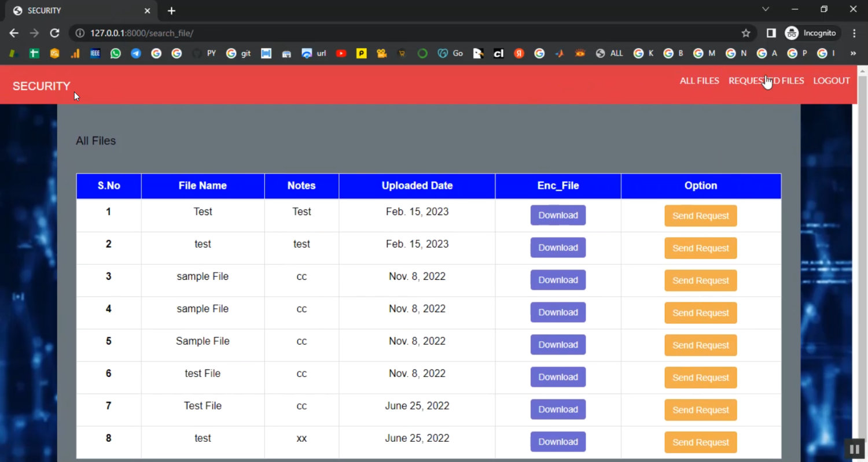Reload the page with the refresh icon
The height and width of the screenshot is (462, 868).
(x=54, y=33)
